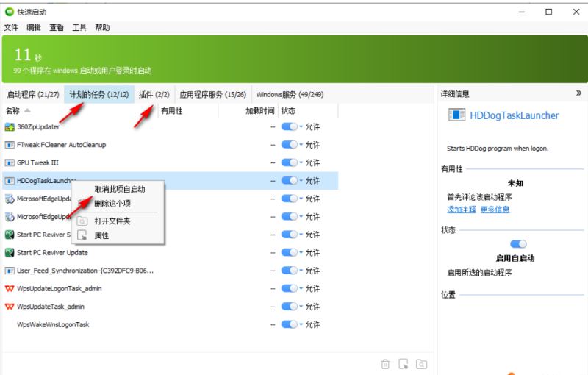Toggle the HDDogTaskLauncher row switch
The height and width of the screenshot is (375, 588).
(x=289, y=181)
